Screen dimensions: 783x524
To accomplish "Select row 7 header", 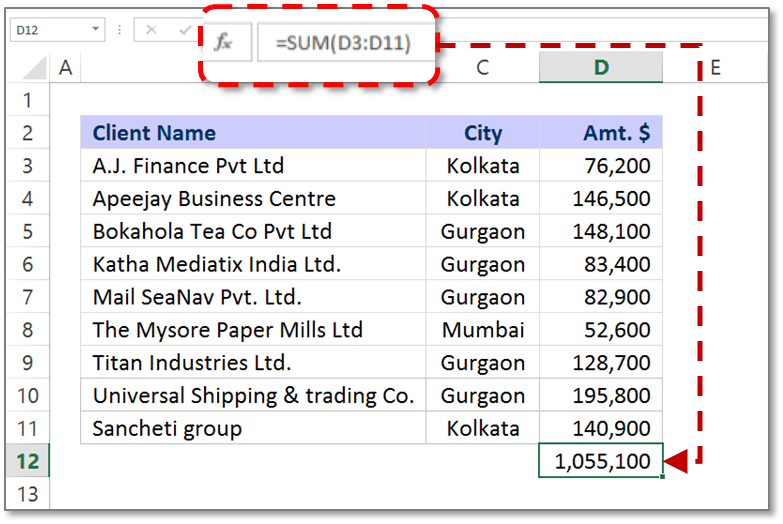I will point(27,297).
